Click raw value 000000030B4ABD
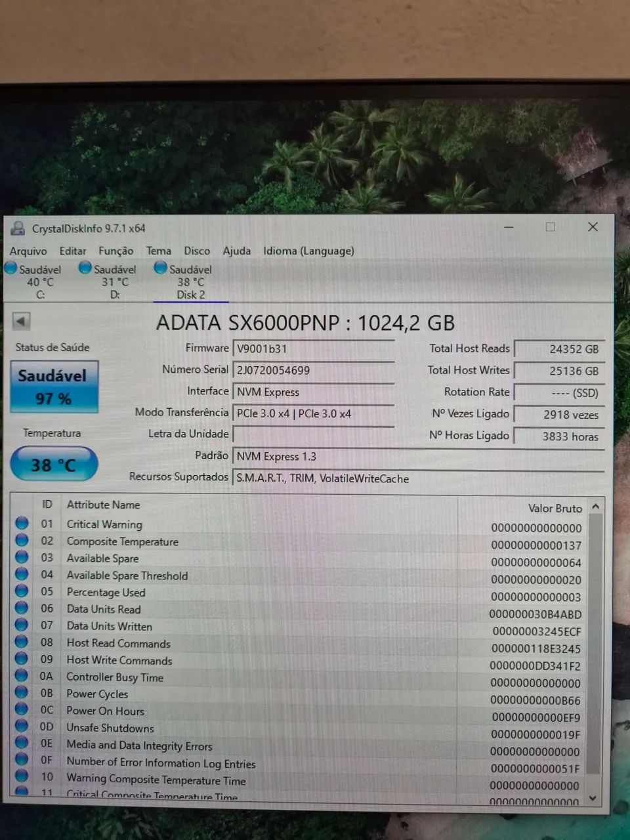The image size is (630, 840). coord(535,614)
